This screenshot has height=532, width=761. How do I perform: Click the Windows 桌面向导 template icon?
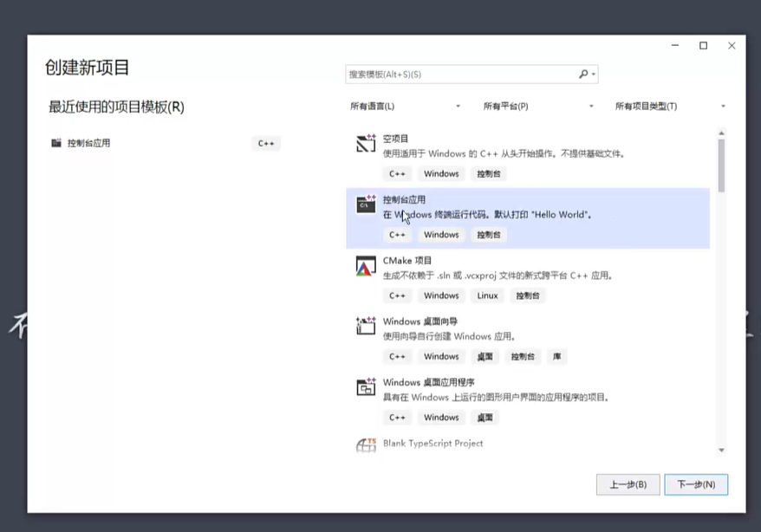click(x=366, y=326)
